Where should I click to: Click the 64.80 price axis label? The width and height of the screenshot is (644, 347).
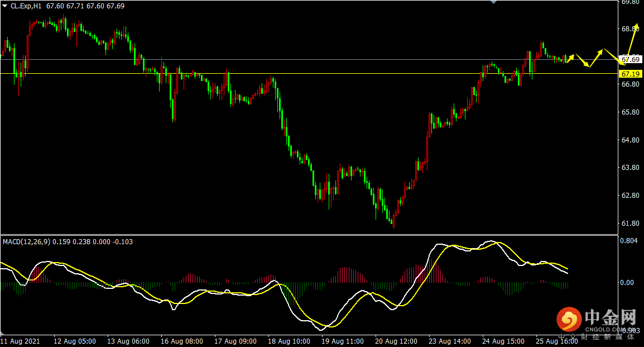click(x=631, y=140)
